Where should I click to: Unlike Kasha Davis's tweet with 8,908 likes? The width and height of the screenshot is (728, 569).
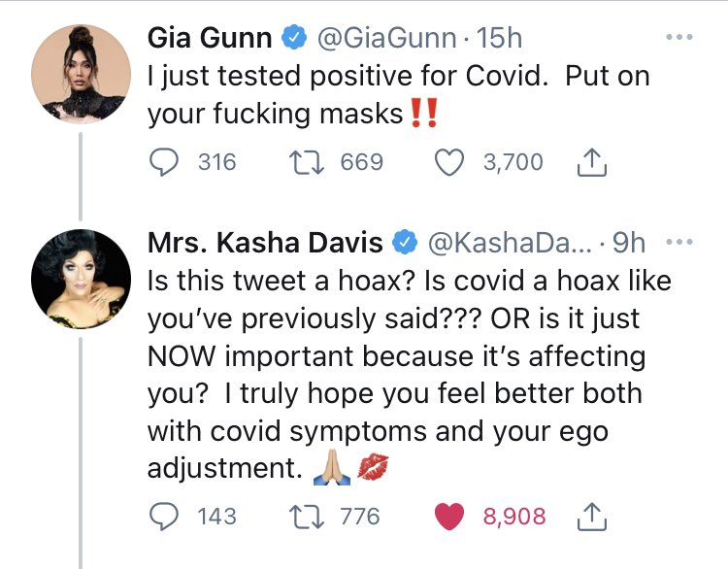click(449, 517)
